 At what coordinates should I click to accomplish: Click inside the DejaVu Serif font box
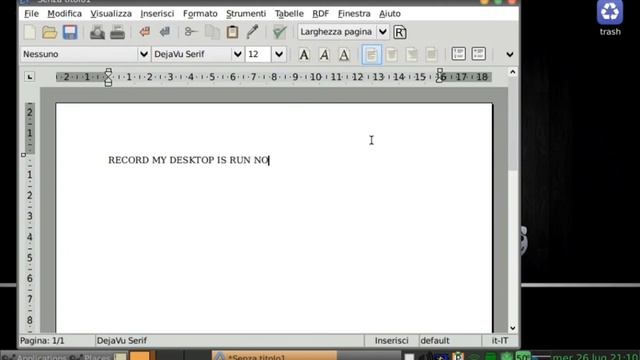pos(192,54)
